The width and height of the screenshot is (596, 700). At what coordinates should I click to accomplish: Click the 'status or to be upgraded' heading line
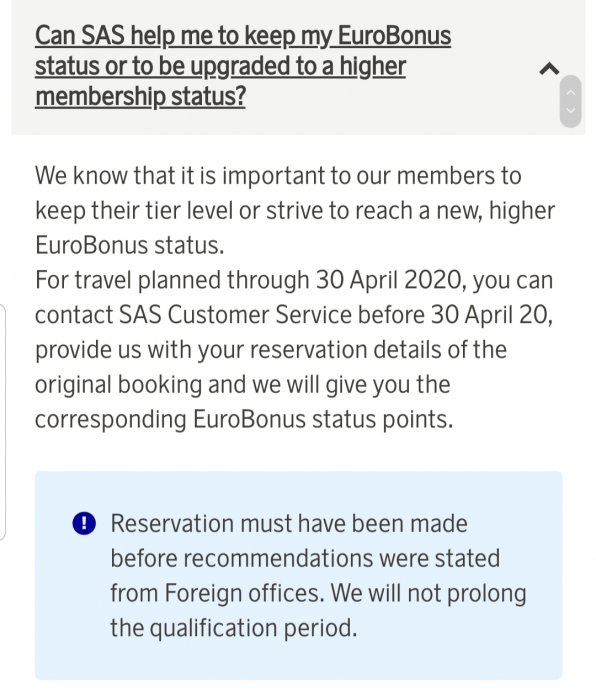pos(220,67)
